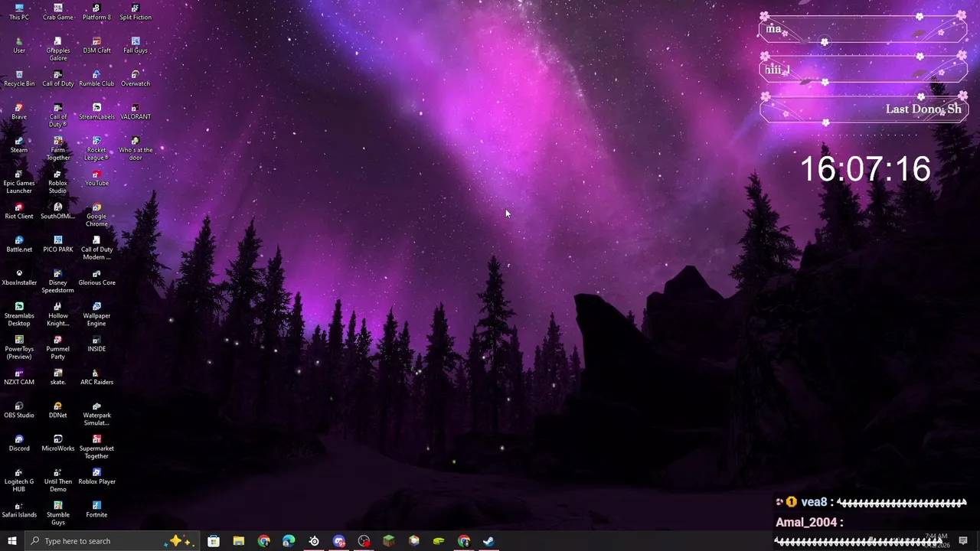Click the Amal_2004 username in chat overlay
Screen dimensions: 980x551
806,522
